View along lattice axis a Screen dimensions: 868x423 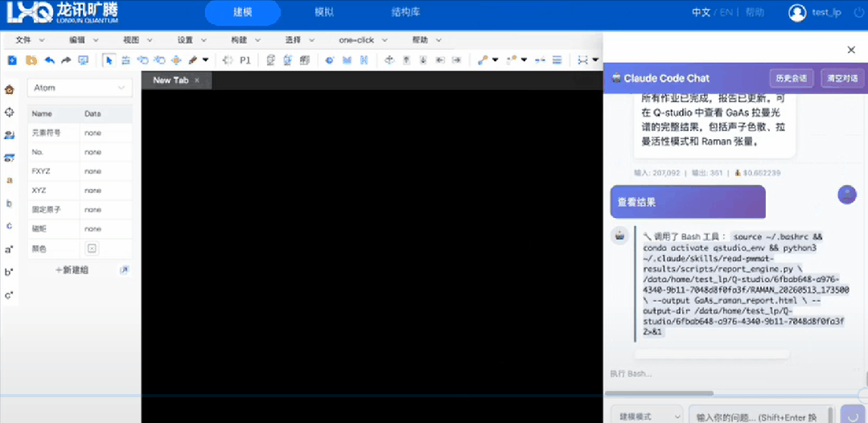point(10,180)
